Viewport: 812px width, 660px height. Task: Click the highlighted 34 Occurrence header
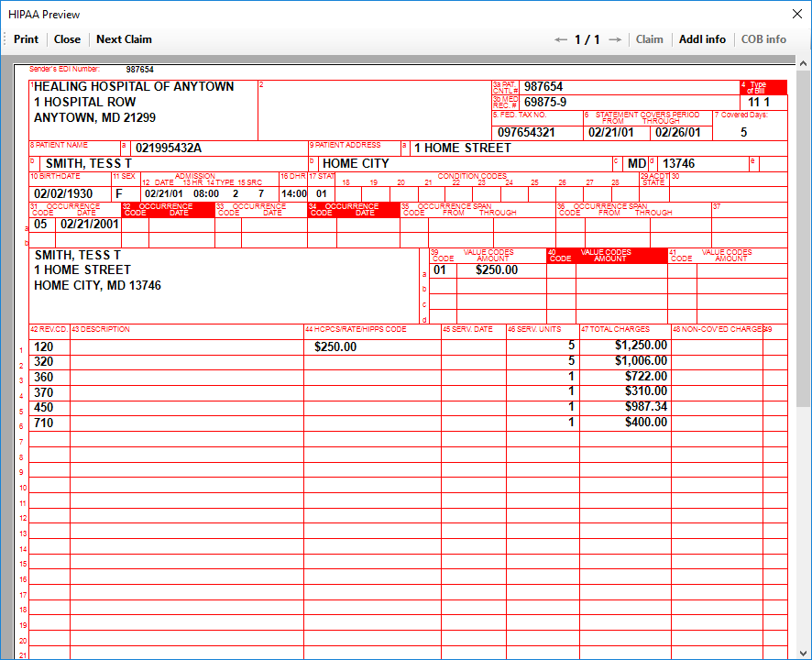point(354,209)
